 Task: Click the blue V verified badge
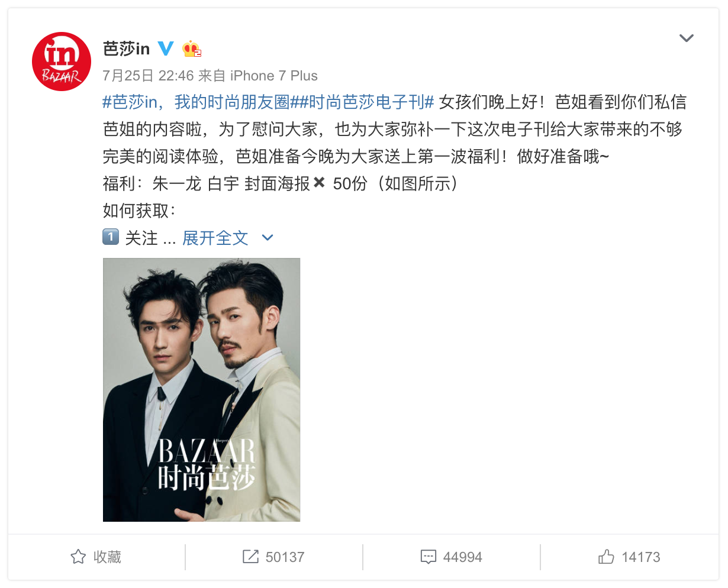pos(166,49)
